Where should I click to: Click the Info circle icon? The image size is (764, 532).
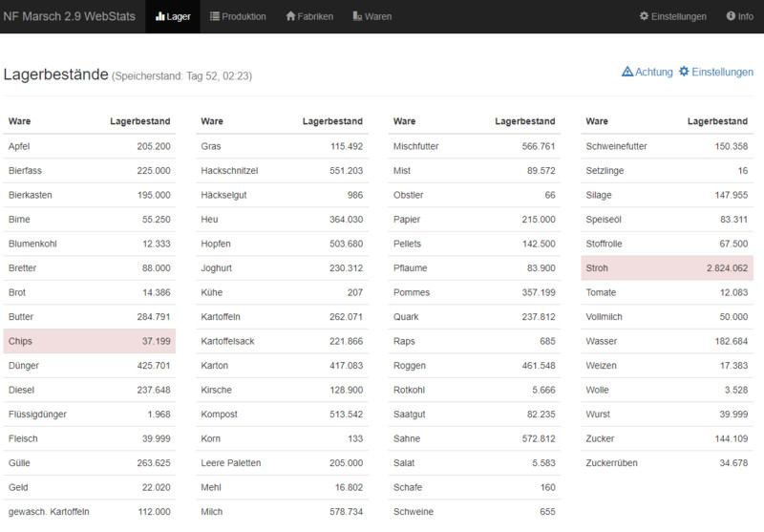click(x=731, y=16)
